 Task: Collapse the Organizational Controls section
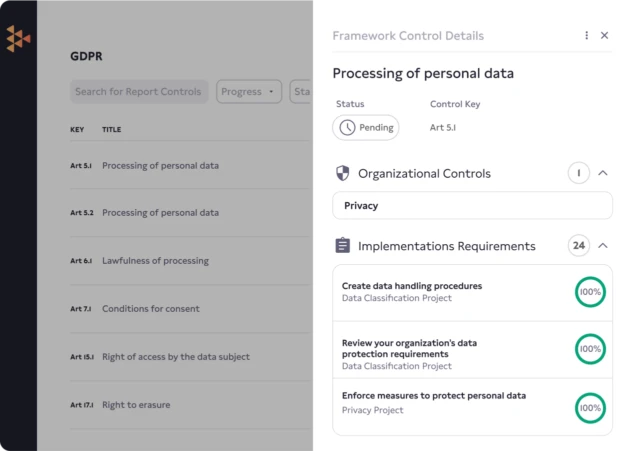point(603,173)
